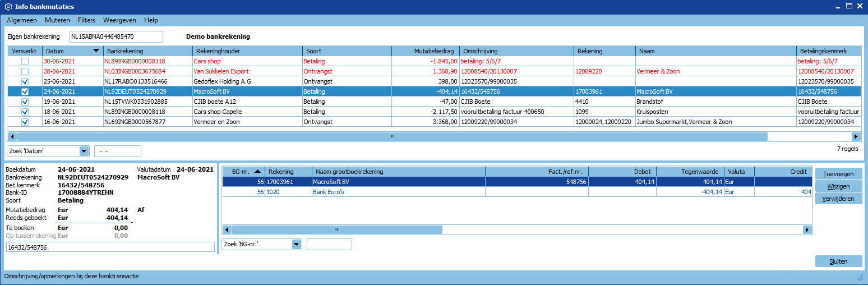Image resolution: width=868 pixels, height=285 pixels.
Task: Click the Eigen bankrekening input field
Action: (x=116, y=36)
